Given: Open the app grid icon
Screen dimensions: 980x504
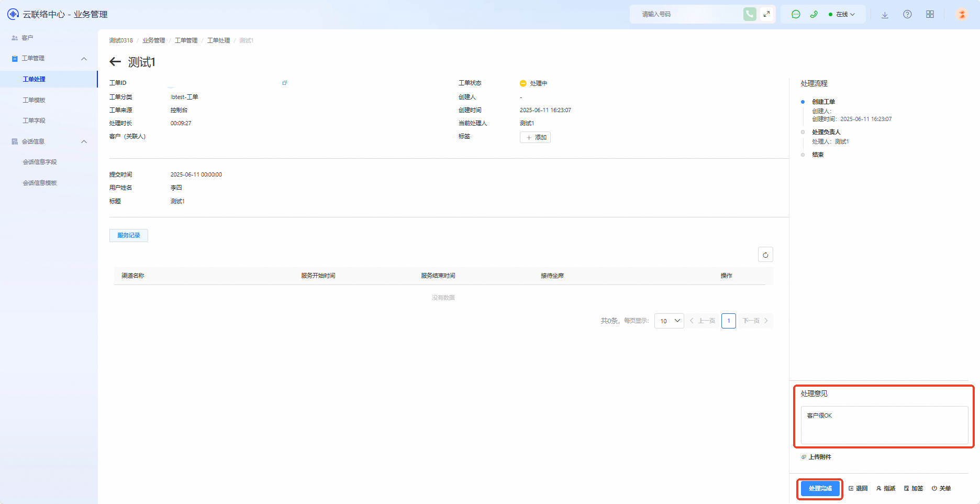Looking at the screenshot, I should coord(930,14).
